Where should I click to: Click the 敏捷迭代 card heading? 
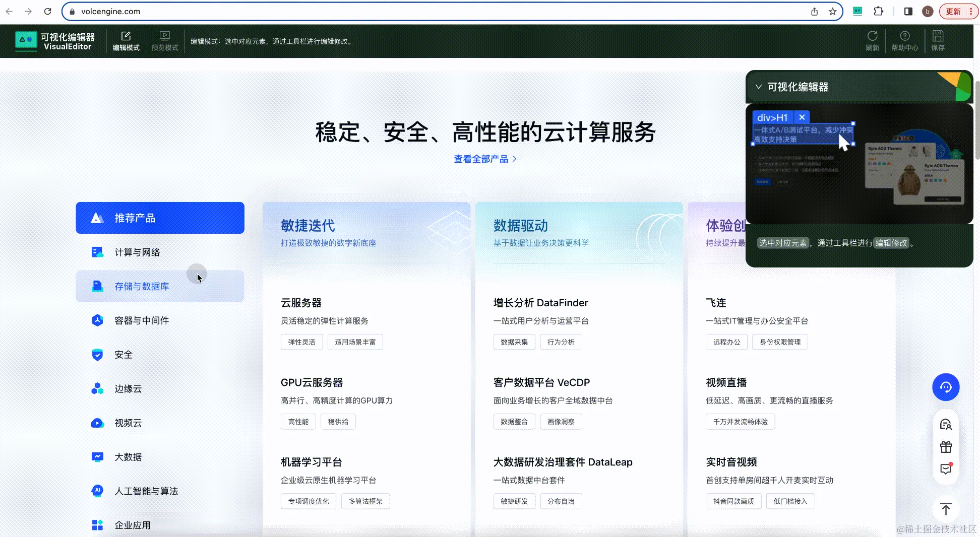pyautogui.click(x=308, y=226)
